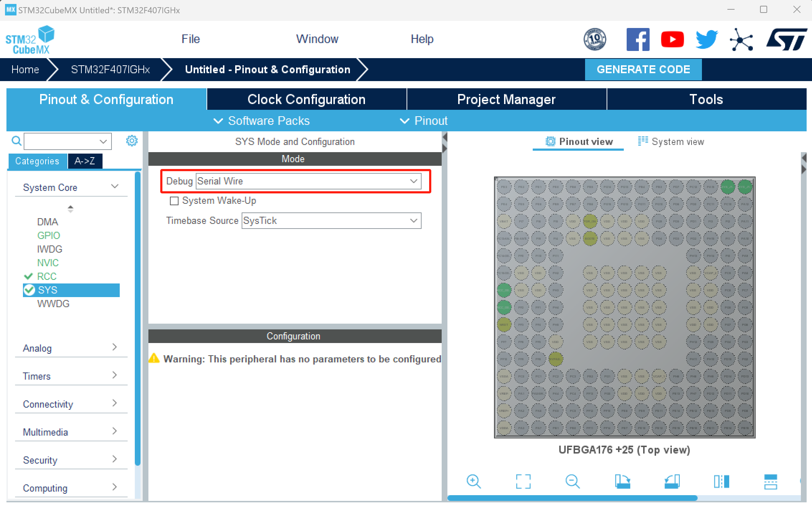
Task: Open the Timebase Source dropdown
Action: click(331, 221)
